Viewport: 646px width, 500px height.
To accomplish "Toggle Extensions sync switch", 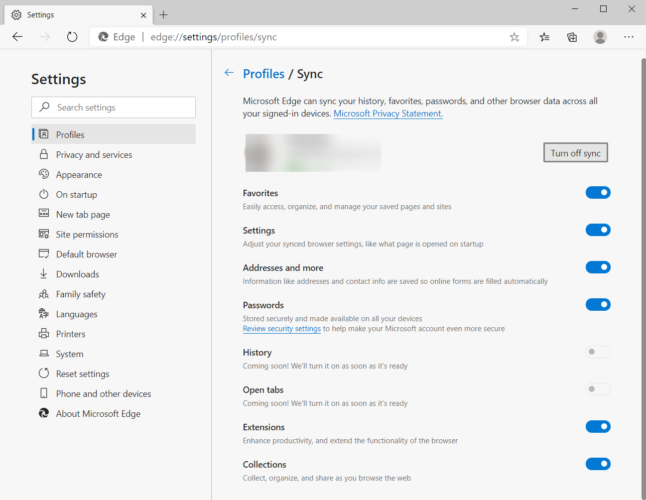I will (x=598, y=427).
